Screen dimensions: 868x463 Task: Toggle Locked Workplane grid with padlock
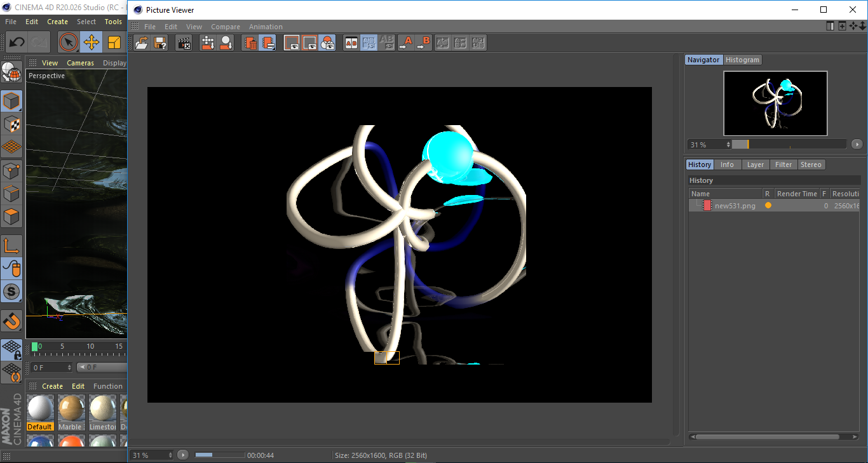point(11,349)
